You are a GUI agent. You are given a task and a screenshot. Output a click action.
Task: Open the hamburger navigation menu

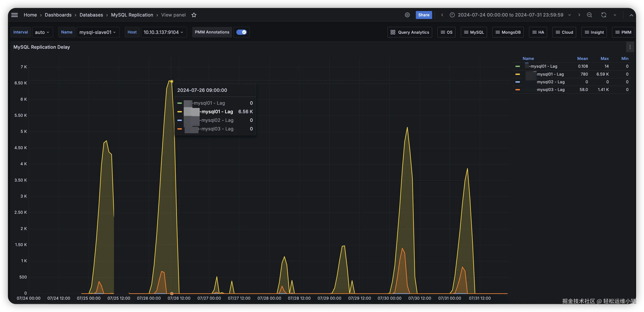point(15,15)
